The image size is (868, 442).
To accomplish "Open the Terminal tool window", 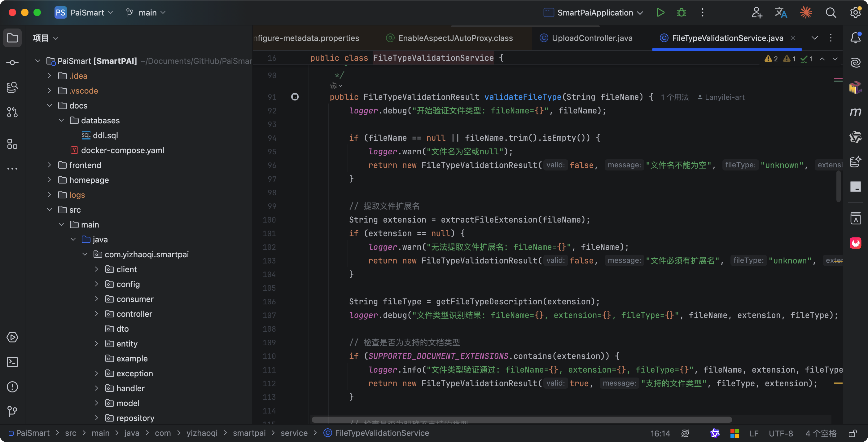I will (x=12, y=362).
